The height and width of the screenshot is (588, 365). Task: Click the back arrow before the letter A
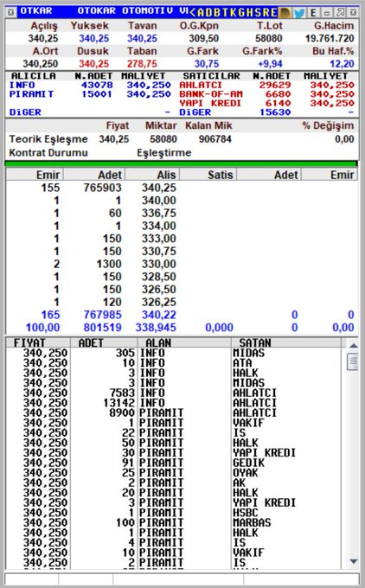[192, 13]
